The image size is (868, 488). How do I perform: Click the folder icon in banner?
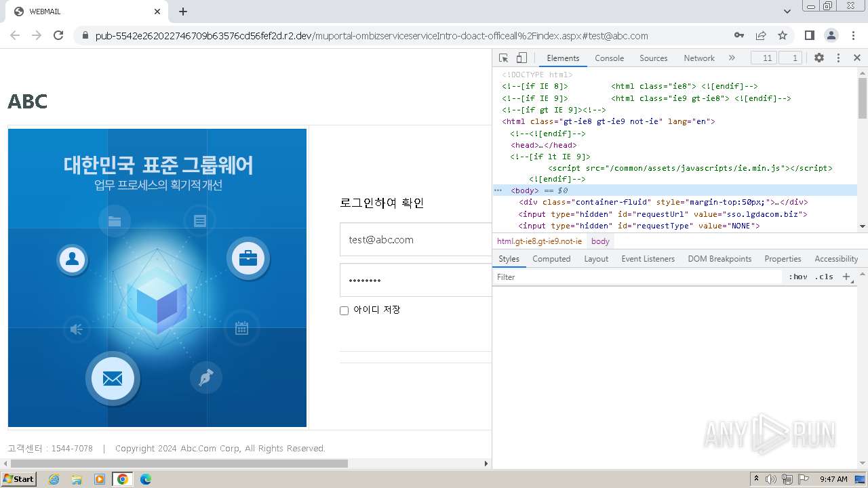pyautogui.click(x=114, y=221)
